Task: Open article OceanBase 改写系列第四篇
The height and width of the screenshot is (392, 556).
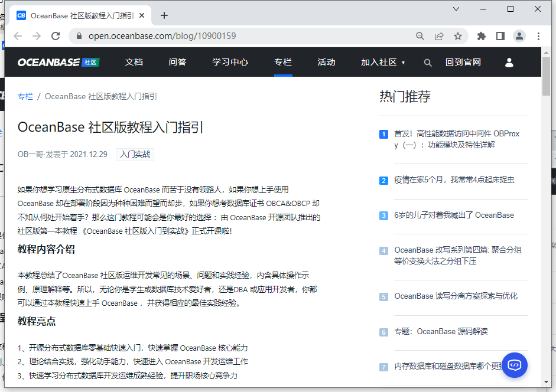Action: [458, 255]
